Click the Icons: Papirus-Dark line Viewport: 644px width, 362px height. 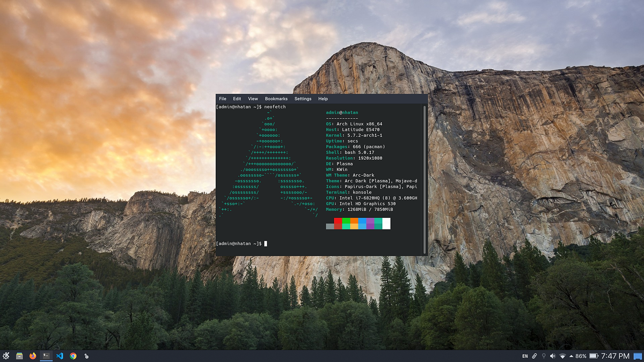(371, 187)
